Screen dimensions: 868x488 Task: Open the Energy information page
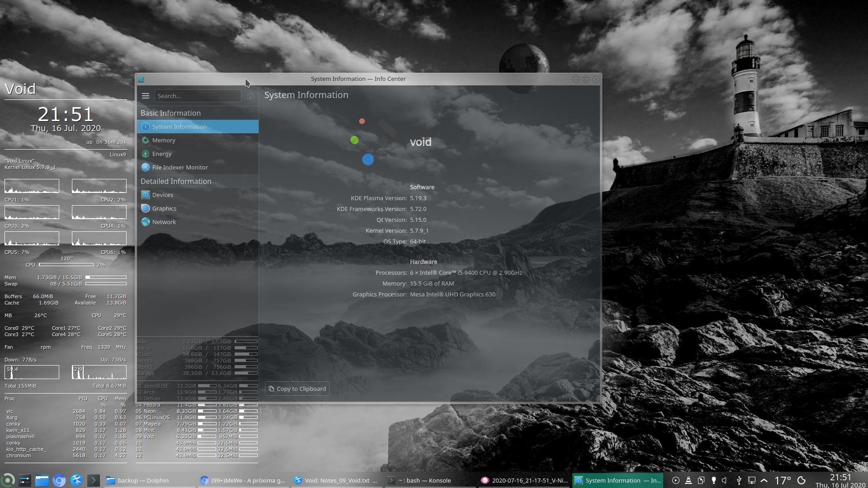[x=162, y=154]
